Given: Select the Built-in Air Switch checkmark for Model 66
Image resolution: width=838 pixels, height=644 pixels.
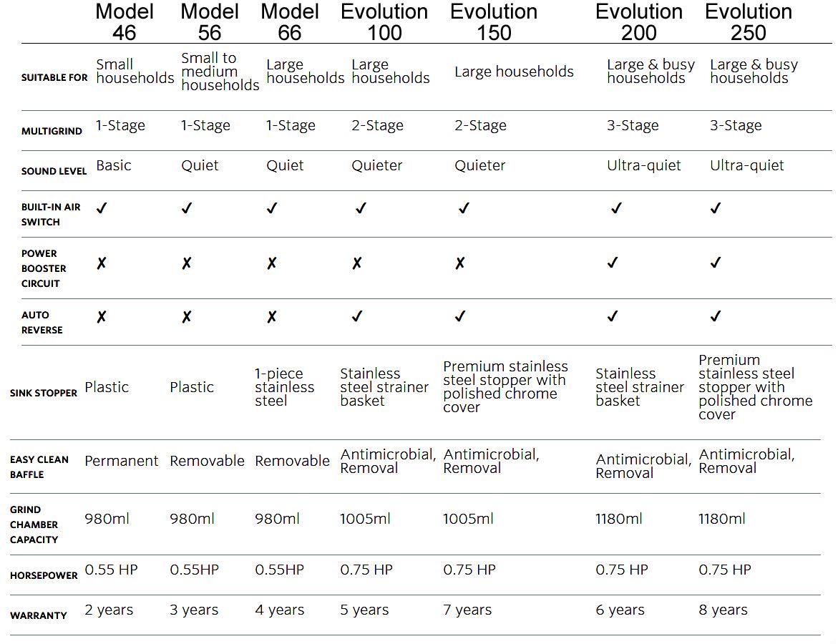Looking at the screenshot, I should click(272, 208).
